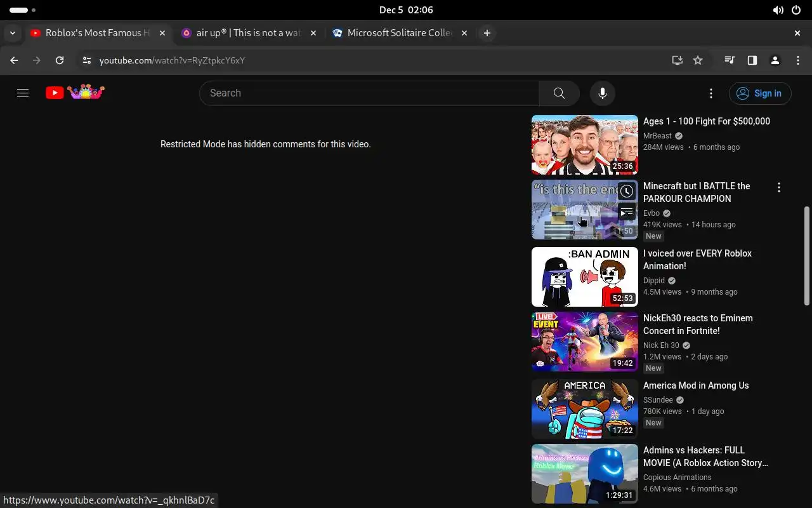Close the browser window
The height and width of the screenshot is (508, 812).
point(797,33)
